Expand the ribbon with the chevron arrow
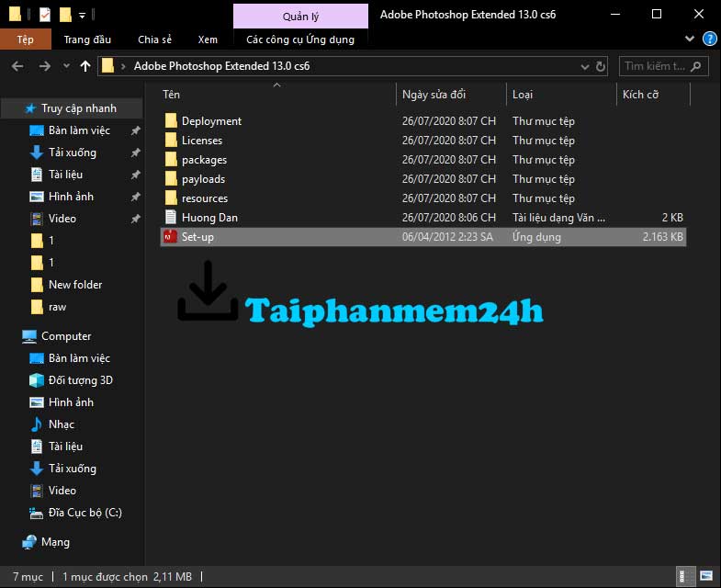Screen dimensions: 721x588 [689, 39]
